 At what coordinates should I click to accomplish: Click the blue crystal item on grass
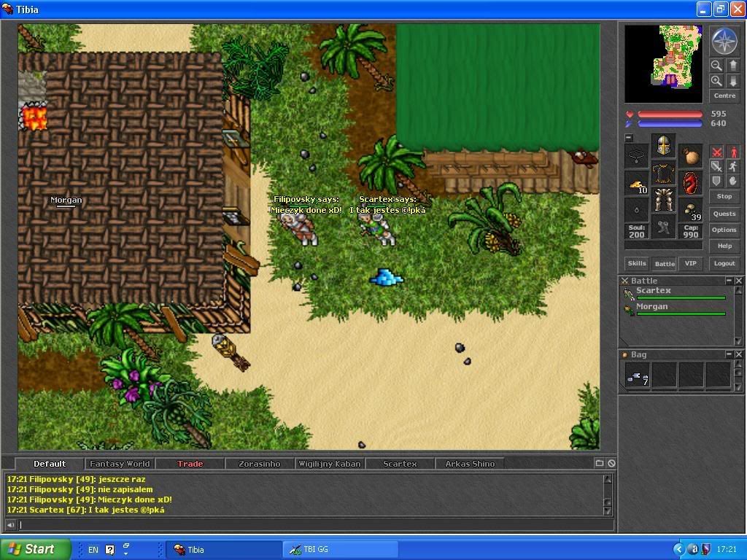(387, 277)
